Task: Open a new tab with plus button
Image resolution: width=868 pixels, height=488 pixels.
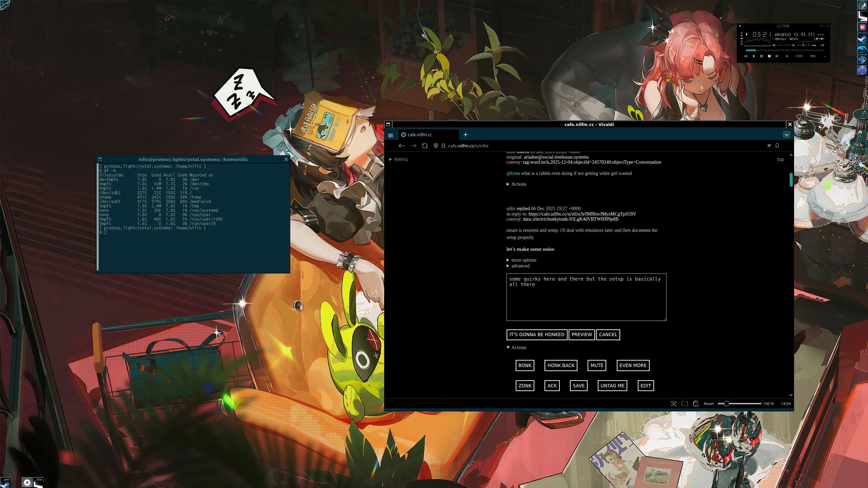Action: coord(466,135)
